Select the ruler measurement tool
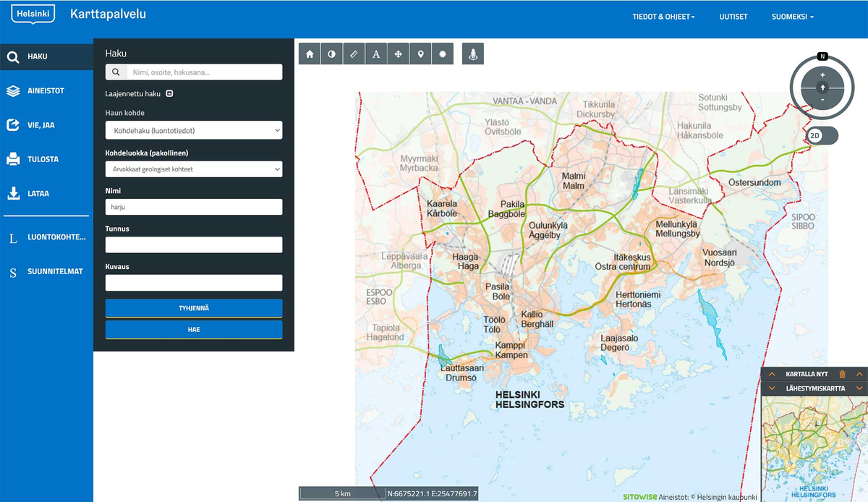This screenshot has height=502, width=868. coord(354,54)
